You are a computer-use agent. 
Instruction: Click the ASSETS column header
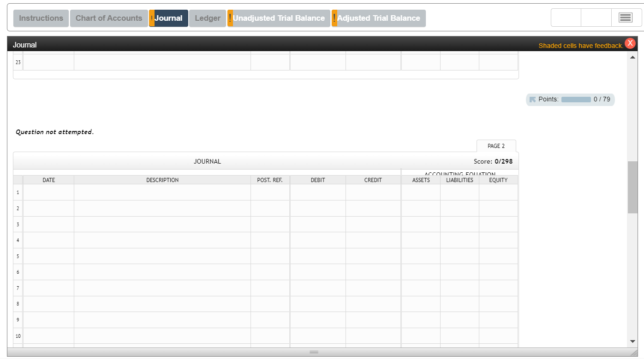(x=421, y=180)
